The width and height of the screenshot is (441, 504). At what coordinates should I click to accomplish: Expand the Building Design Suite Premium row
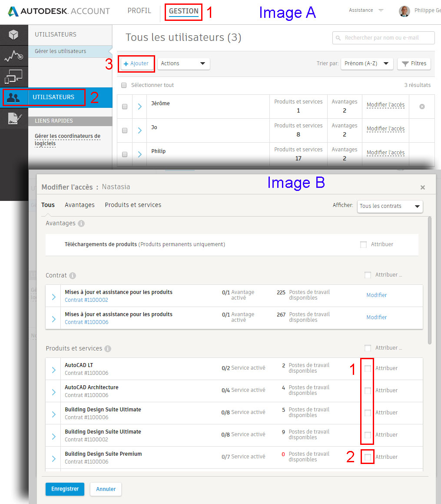53,459
